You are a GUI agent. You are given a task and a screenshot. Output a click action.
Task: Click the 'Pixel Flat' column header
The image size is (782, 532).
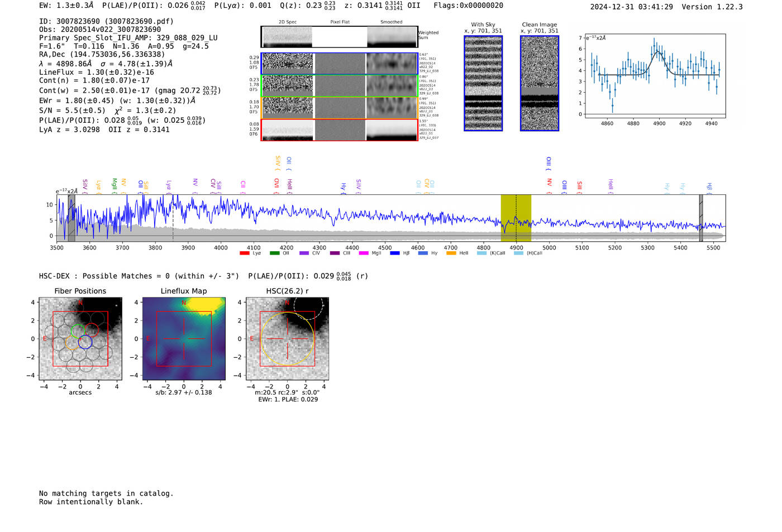pos(340,22)
